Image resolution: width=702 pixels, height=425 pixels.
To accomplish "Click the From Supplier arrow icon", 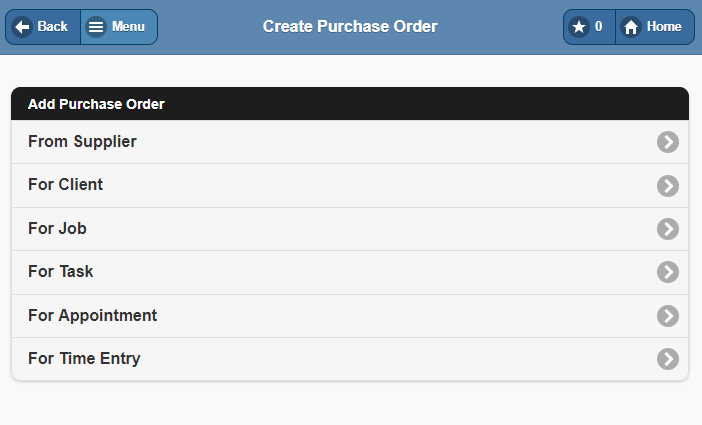I will point(668,142).
